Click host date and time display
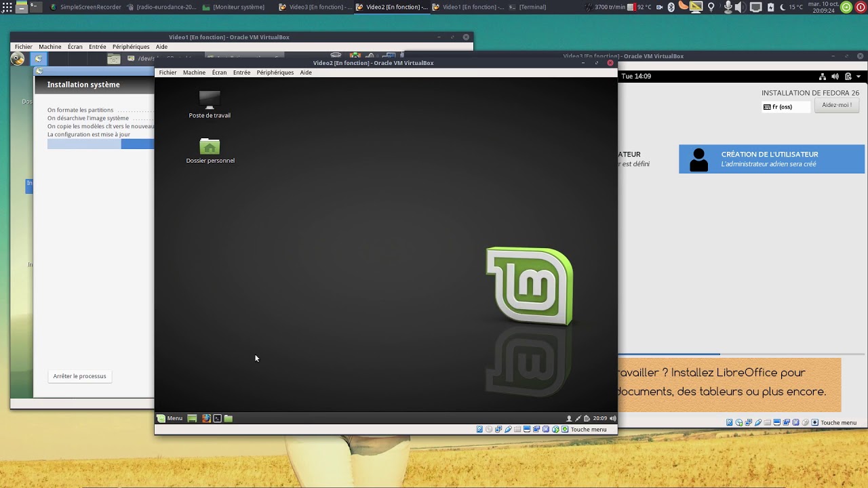Image resolution: width=868 pixels, height=488 pixels. pos(823,7)
